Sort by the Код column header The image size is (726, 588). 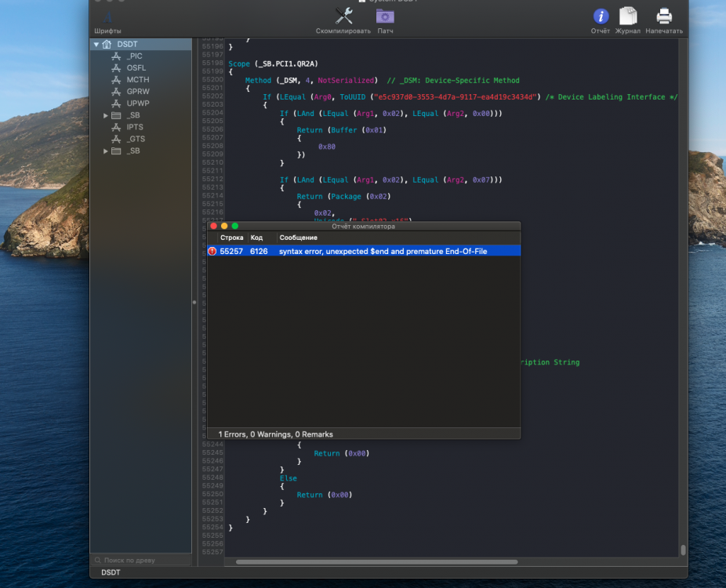(x=256, y=238)
